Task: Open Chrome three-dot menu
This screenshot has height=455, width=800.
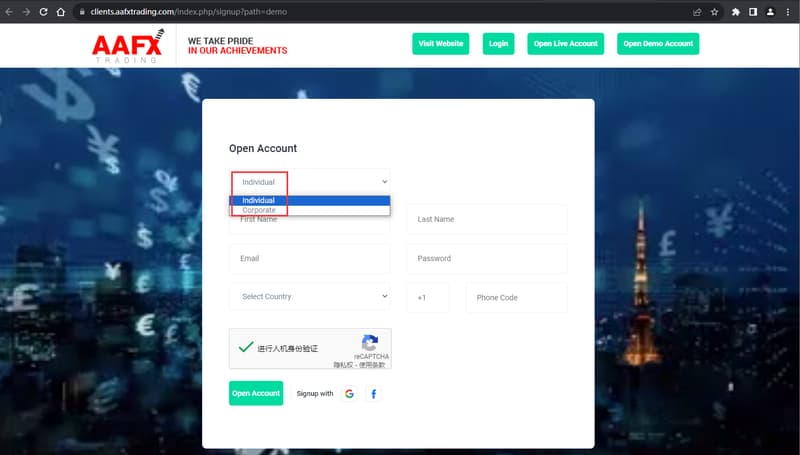Action: 788,12
